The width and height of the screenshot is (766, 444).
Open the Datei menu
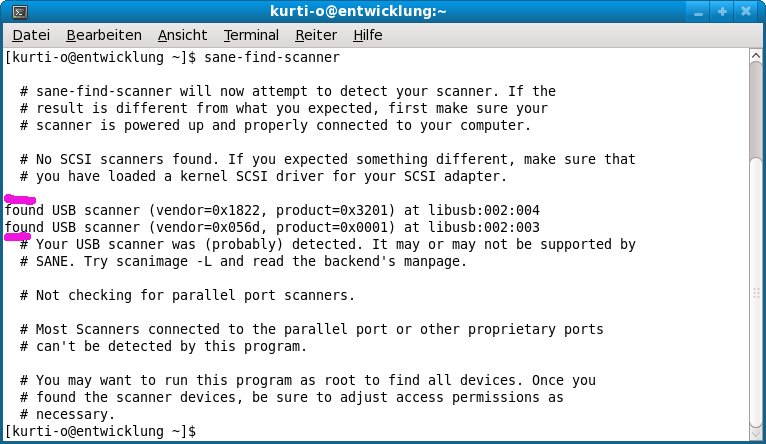31,35
